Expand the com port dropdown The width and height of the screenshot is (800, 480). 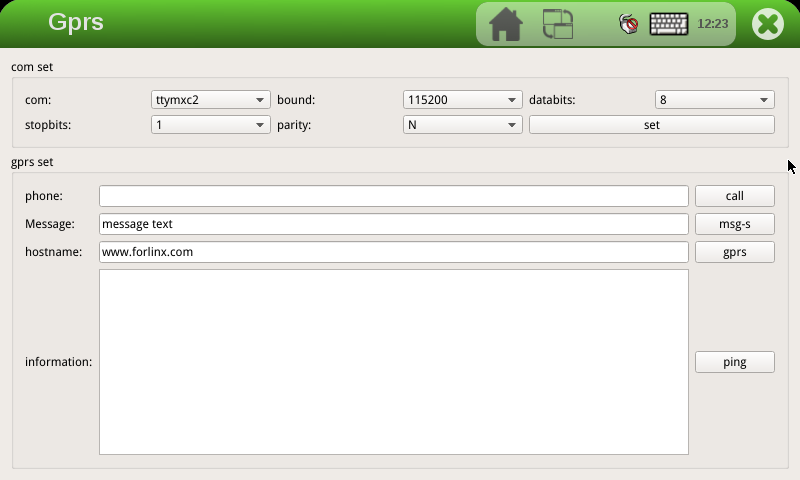pyautogui.click(x=211, y=100)
